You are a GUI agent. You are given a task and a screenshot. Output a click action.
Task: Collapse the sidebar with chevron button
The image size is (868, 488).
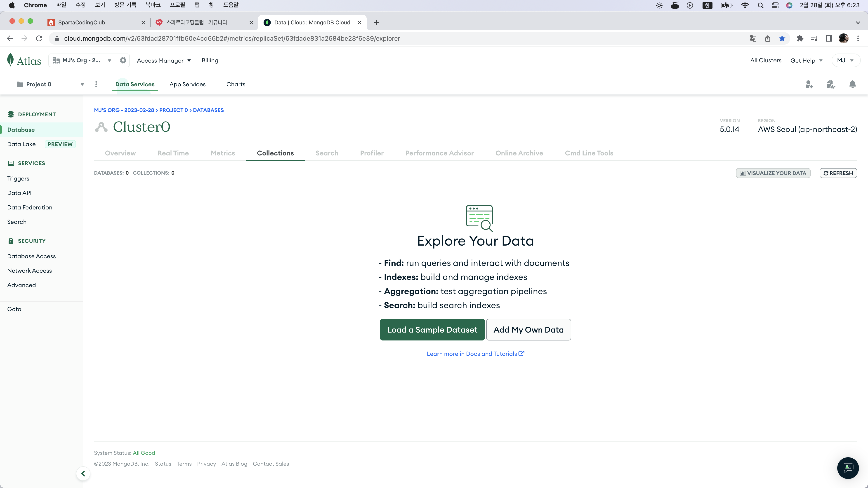pyautogui.click(x=83, y=474)
